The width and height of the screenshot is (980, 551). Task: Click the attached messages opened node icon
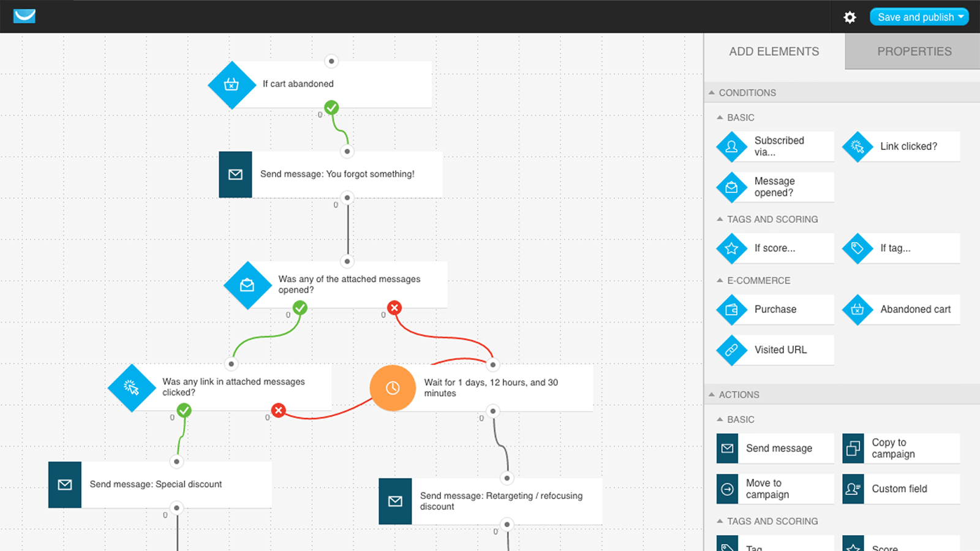(x=247, y=285)
